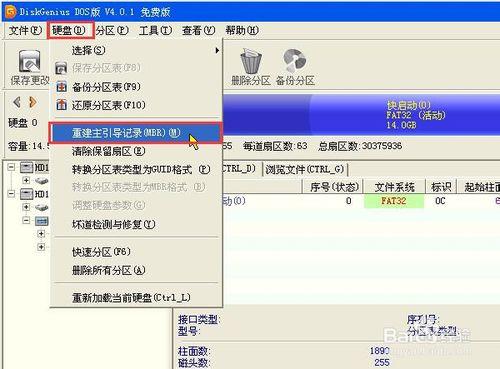
Task: Switch to the 浏览文件(CTRL_G) tab
Action: pos(305,169)
